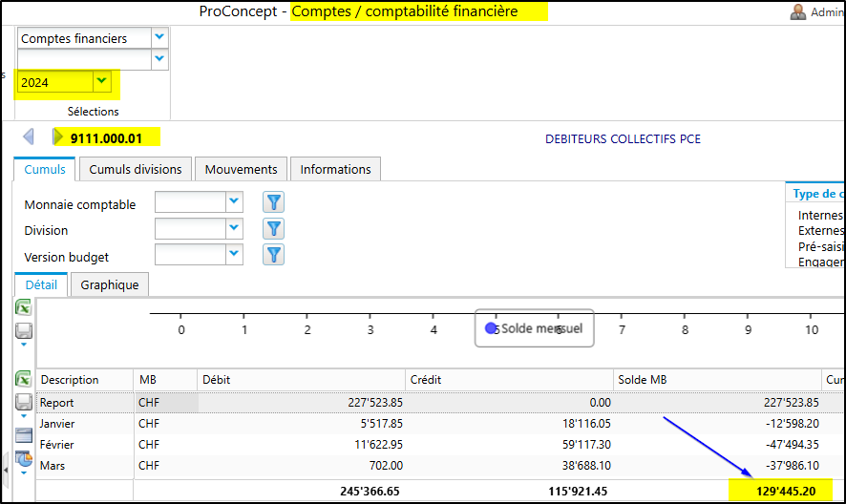Select the Février row
Image resolution: width=846 pixels, height=504 pixels.
click(440, 445)
